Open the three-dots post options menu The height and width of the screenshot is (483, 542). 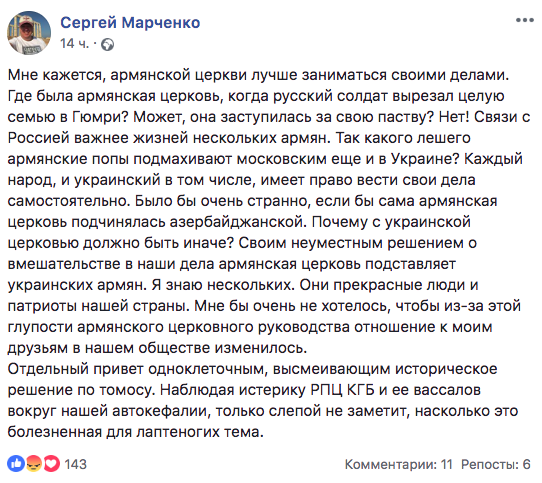pos(524,20)
